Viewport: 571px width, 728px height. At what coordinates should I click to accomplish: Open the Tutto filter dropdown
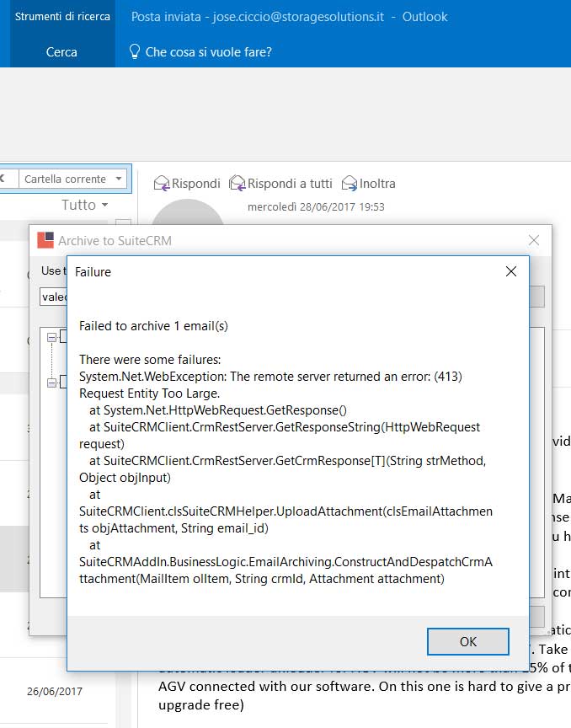(85, 205)
